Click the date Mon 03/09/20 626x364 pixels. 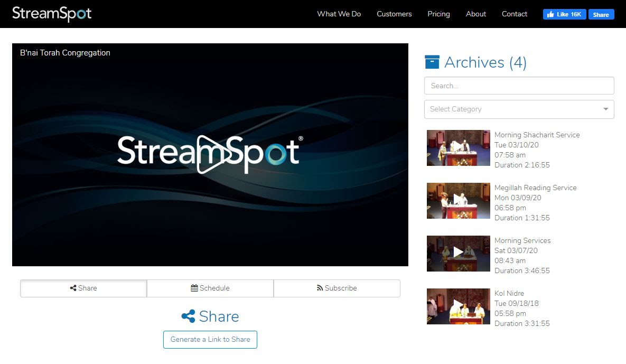pos(518,198)
